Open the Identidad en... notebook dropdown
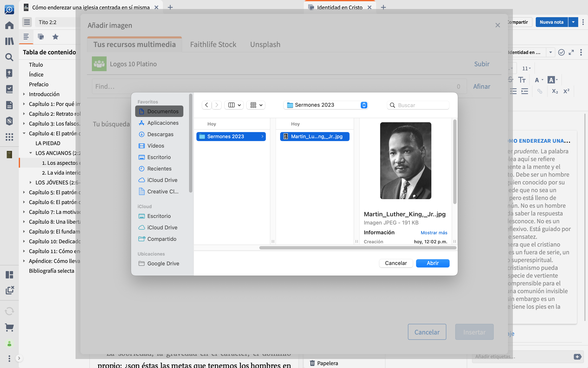Viewport: 588px width, 368px height. tap(550, 52)
